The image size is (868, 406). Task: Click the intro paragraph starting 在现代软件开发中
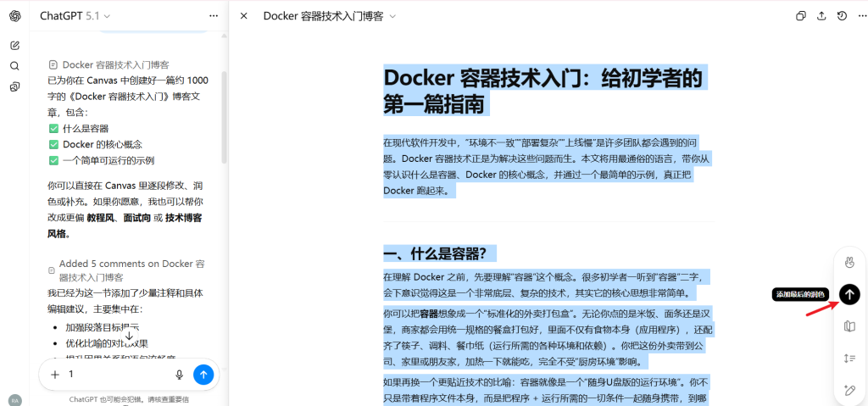(x=547, y=167)
